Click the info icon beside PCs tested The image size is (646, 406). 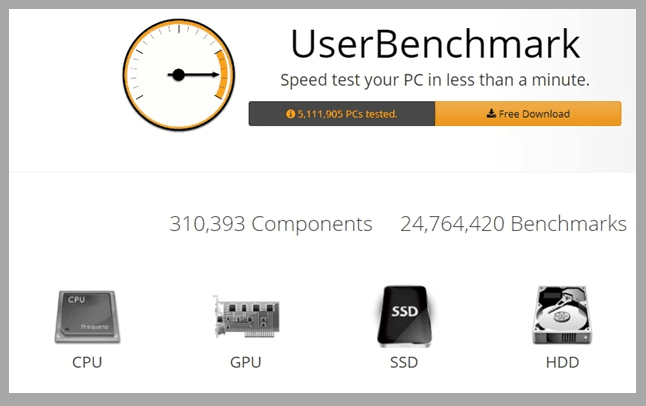pyautogui.click(x=290, y=114)
